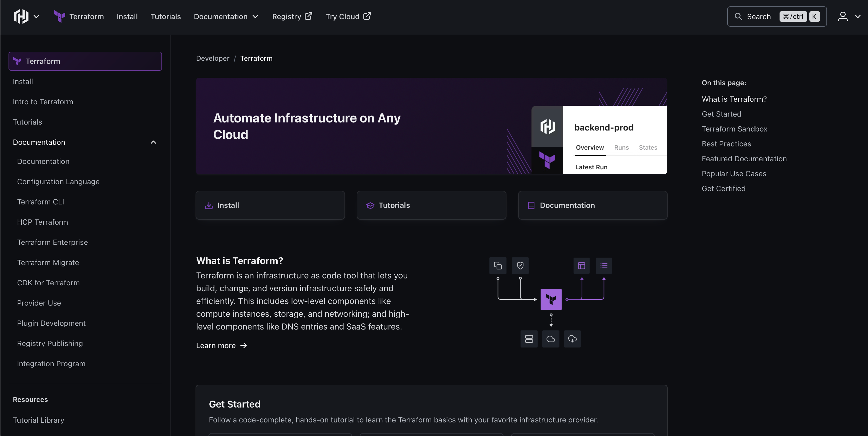Click the user account icon
This screenshot has height=436, width=868.
[843, 17]
